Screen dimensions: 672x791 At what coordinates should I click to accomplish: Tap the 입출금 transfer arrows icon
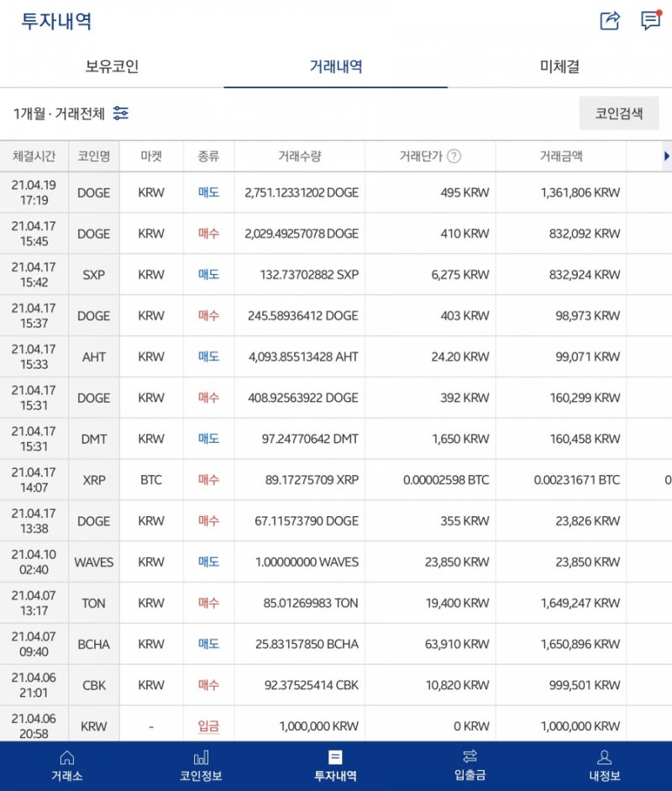[470, 757]
